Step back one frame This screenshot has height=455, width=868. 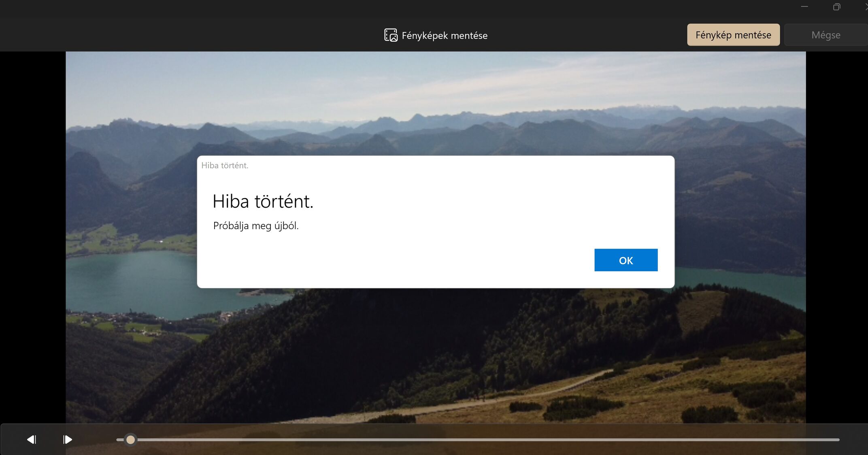point(32,439)
